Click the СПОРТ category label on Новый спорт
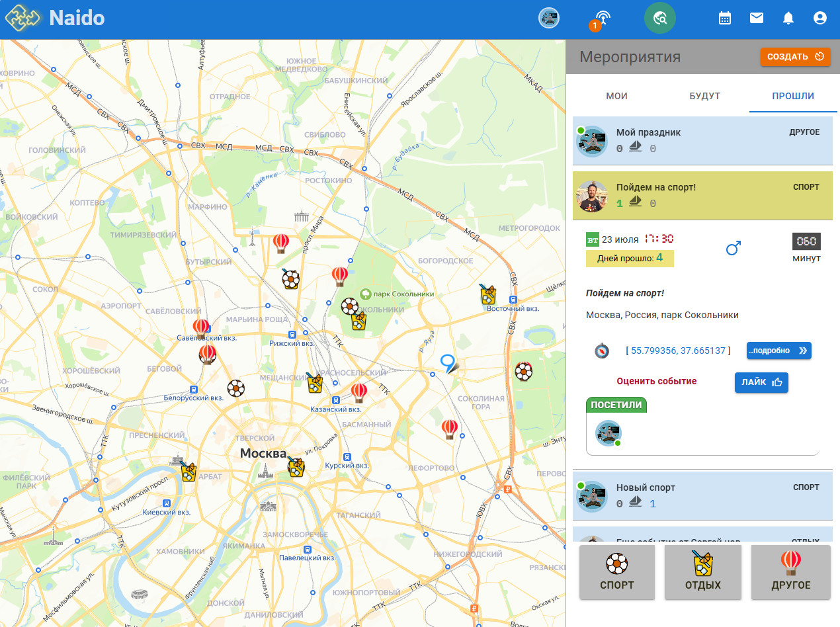Image resolution: width=840 pixels, height=627 pixels. (806, 487)
